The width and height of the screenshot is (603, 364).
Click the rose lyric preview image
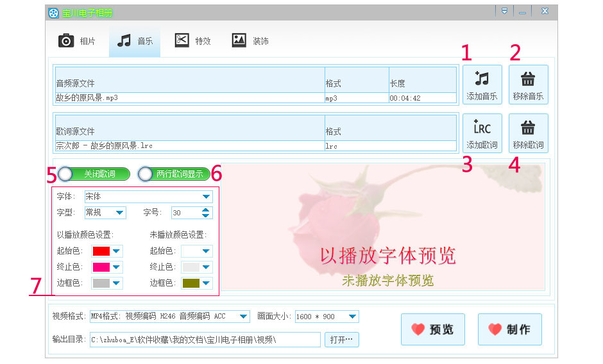click(383, 227)
